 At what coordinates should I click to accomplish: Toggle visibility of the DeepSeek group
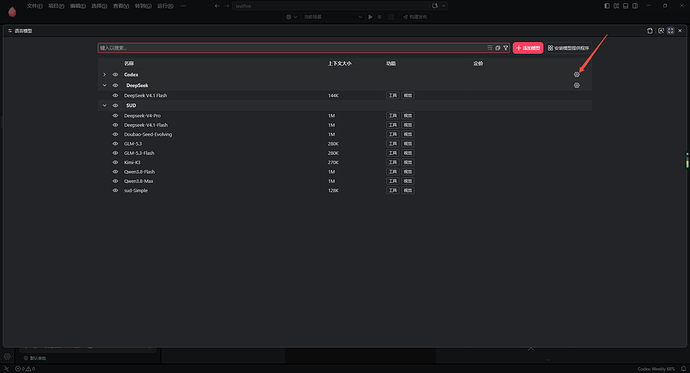(x=115, y=85)
